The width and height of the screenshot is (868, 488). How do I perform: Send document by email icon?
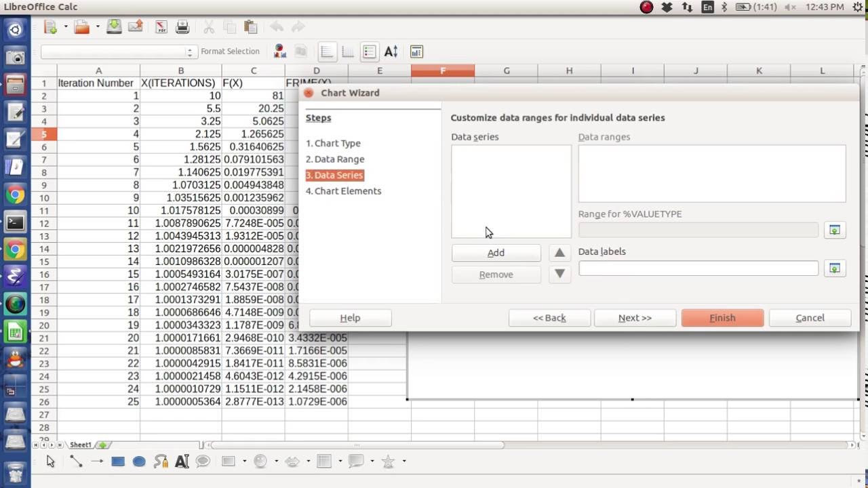coord(136,26)
